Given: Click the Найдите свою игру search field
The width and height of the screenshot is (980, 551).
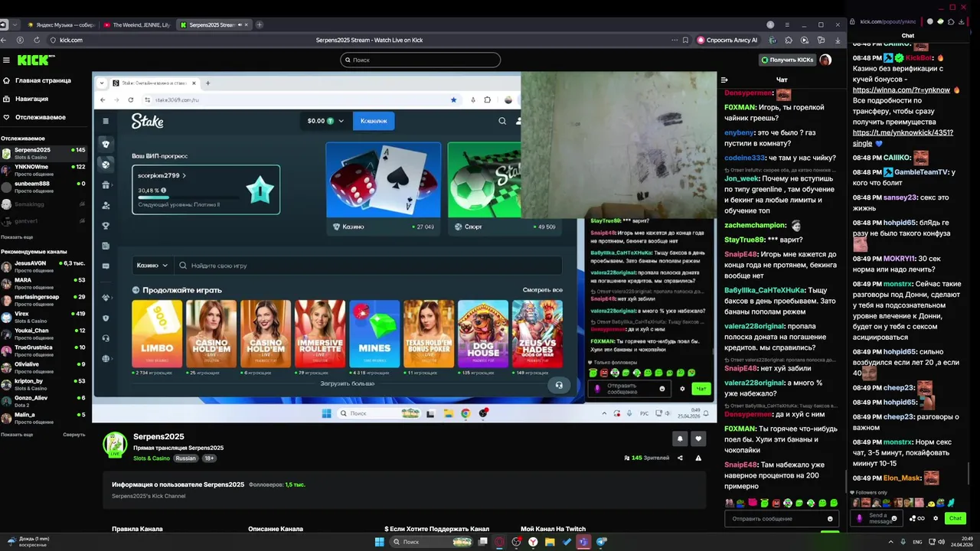Looking at the screenshot, I should pyautogui.click(x=368, y=266).
